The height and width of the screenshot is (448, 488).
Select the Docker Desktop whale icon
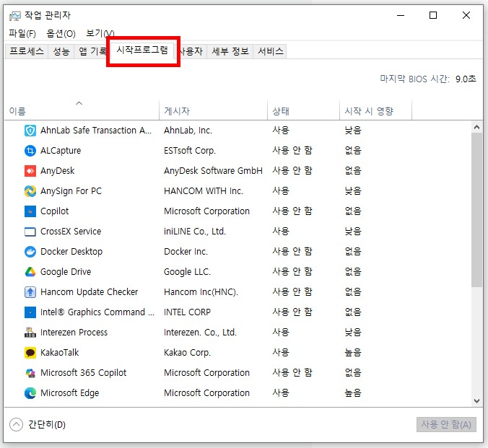point(30,252)
